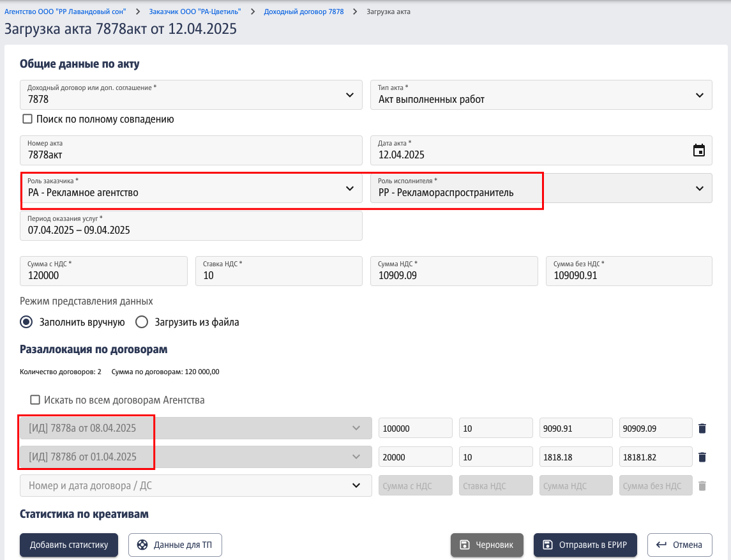This screenshot has height=560, width=731.
Task: Click the Количество договоров: 2 text
Action: pyautogui.click(x=61, y=372)
